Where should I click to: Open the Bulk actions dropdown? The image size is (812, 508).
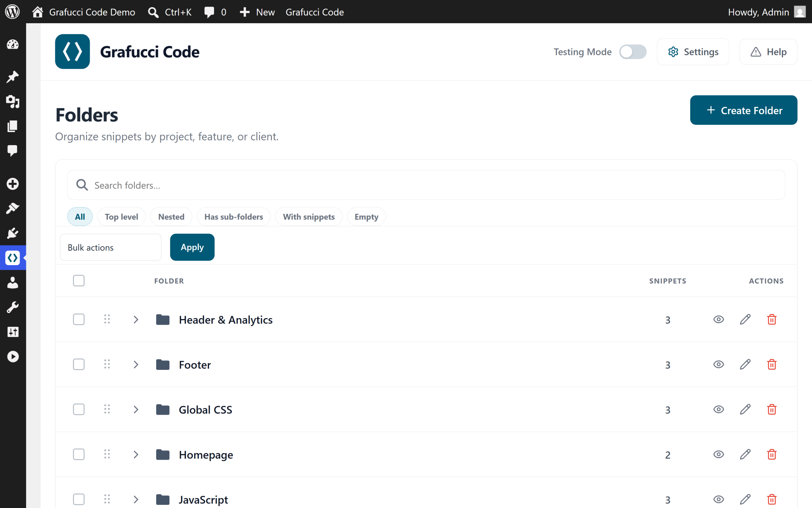[x=110, y=247]
